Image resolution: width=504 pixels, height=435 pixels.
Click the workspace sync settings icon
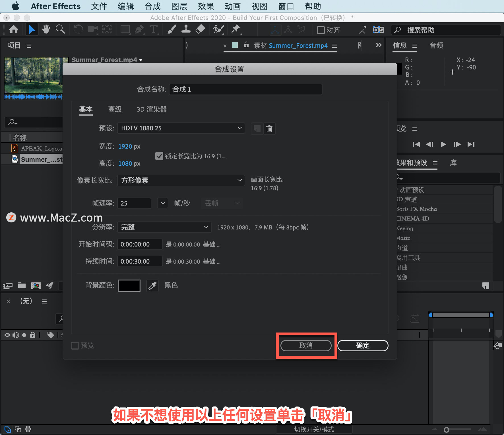[x=379, y=30]
